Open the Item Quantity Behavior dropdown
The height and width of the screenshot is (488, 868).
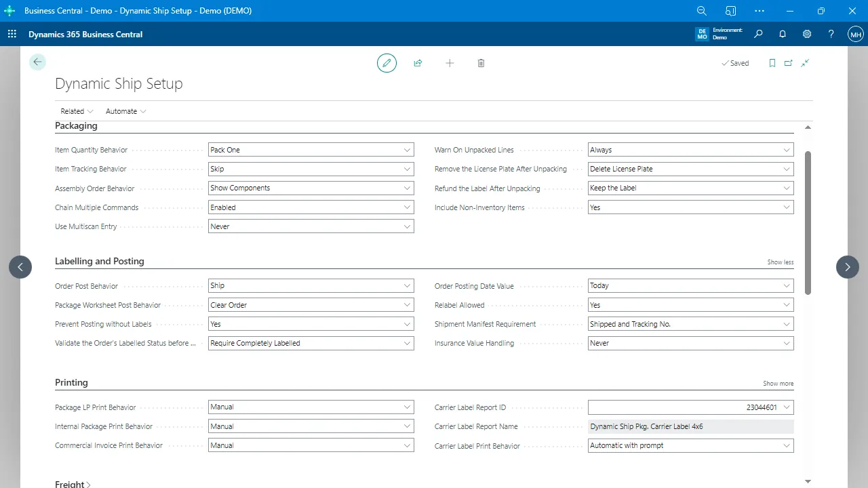[x=311, y=150]
